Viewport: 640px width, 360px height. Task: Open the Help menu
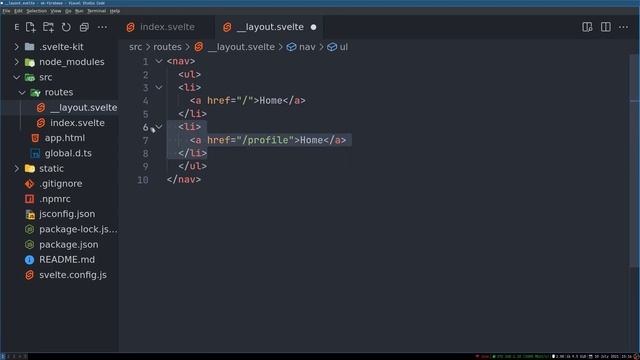(115, 11)
